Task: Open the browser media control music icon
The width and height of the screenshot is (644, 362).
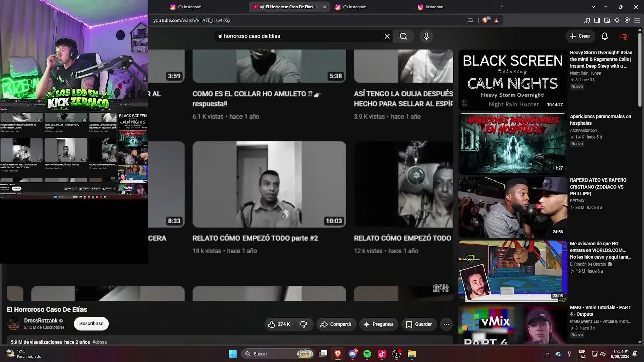Action: [587, 20]
